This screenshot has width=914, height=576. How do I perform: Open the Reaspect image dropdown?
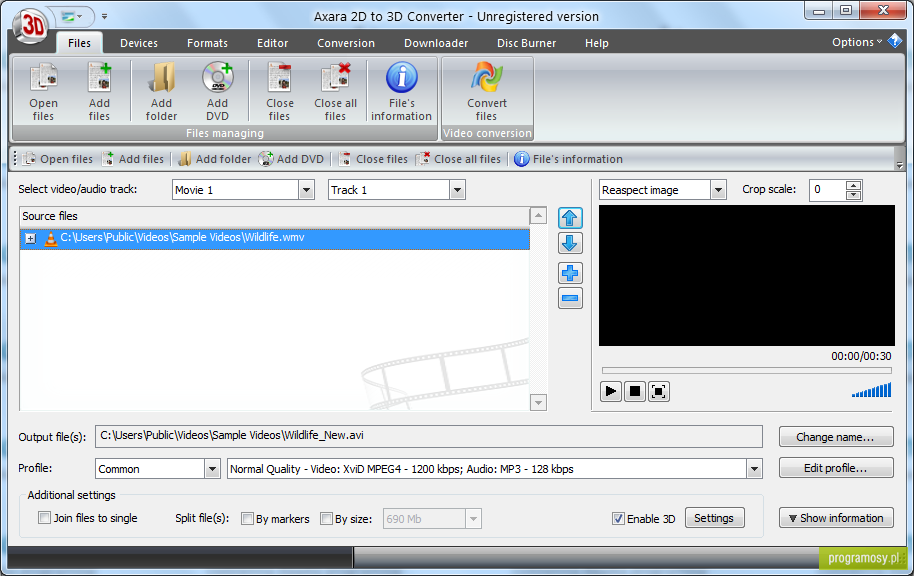click(x=718, y=190)
